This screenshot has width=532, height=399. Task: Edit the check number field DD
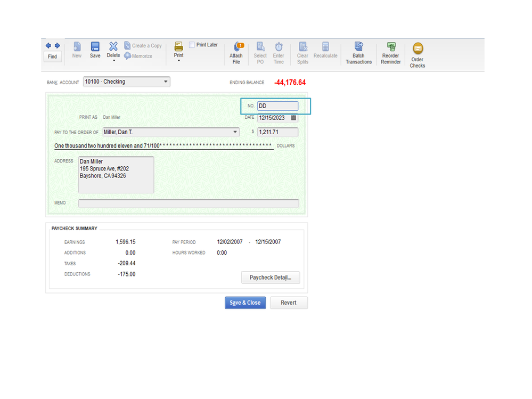click(277, 106)
